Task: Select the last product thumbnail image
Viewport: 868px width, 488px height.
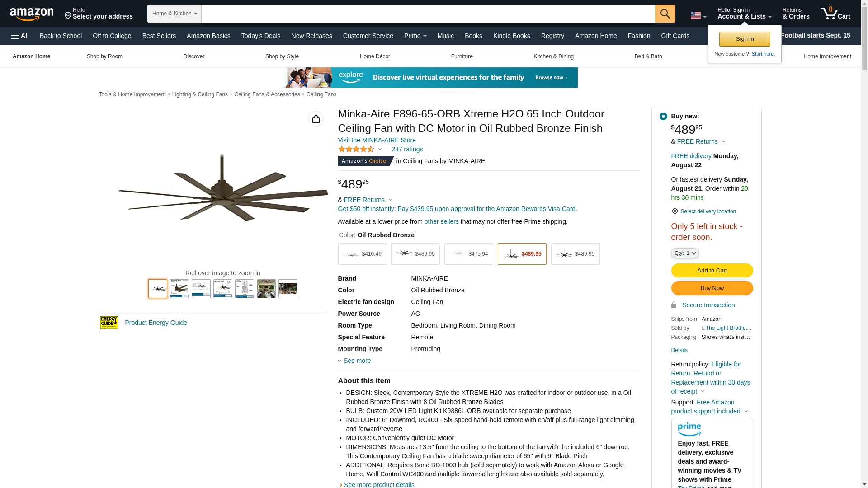Action: point(288,289)
